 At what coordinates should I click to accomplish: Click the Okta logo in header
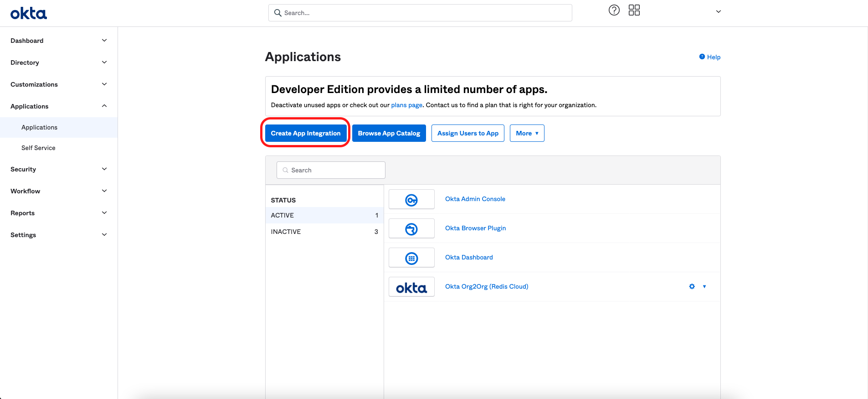(29, 13)
